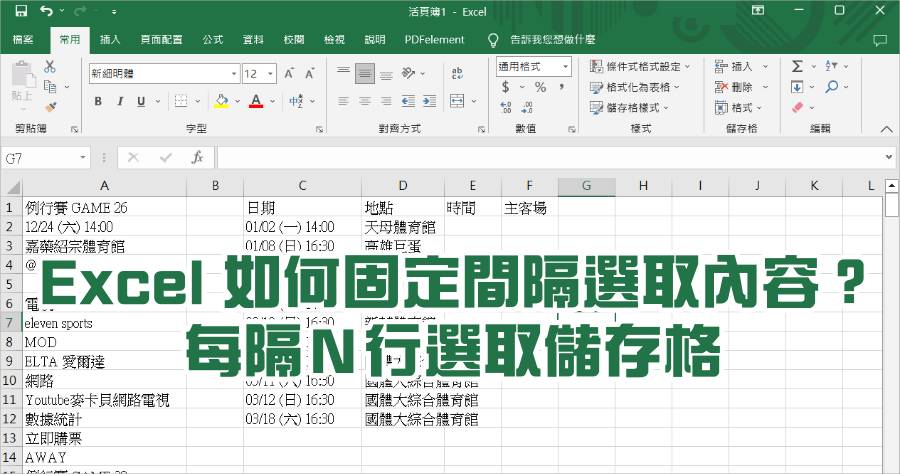Select column G header
Image resolution: width=900 pixels, height=474 pixels.
[x=586, y=186]
